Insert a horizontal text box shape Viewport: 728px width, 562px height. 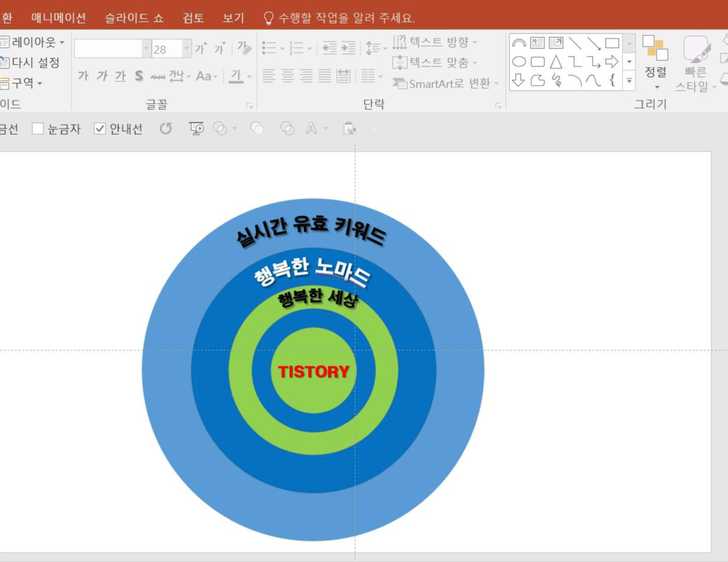tap(537, 43)
